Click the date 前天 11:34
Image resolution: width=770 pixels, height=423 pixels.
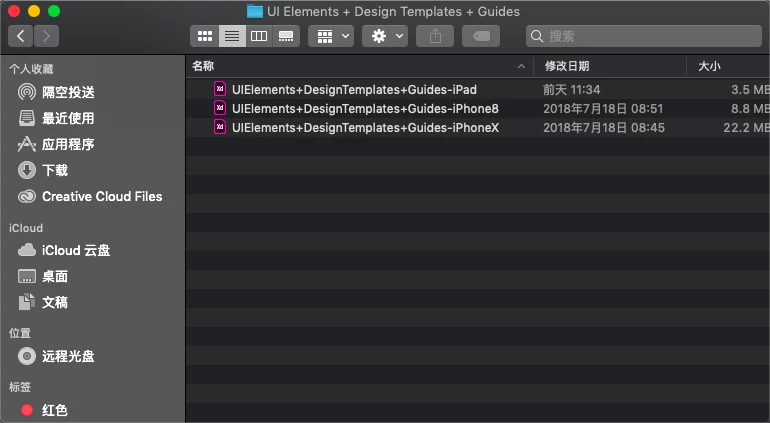(x=572, y=89)
